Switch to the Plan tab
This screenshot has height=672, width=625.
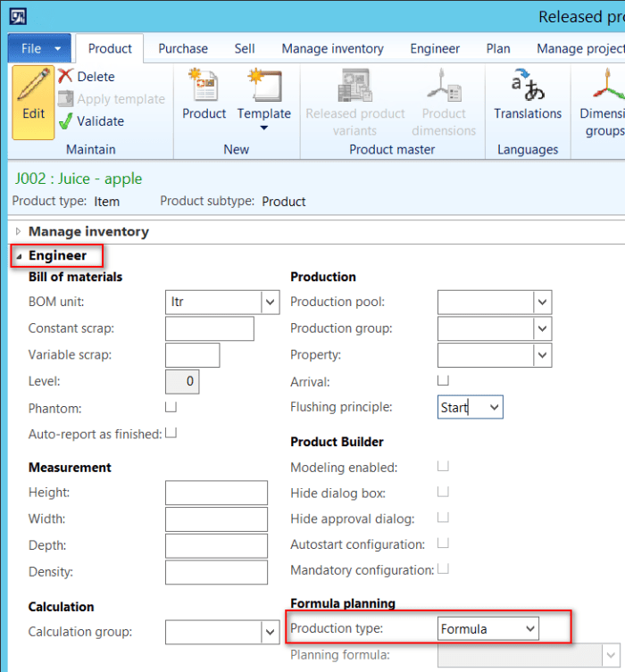498,48
